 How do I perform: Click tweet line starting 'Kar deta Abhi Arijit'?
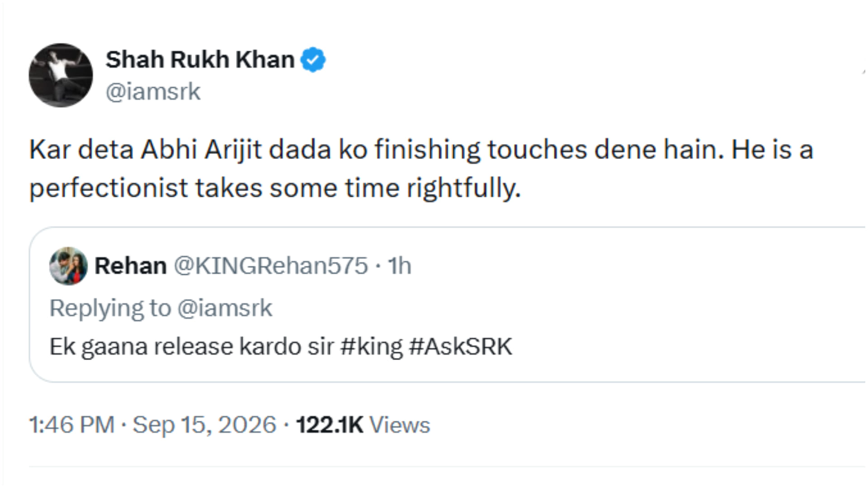pyautogui.click(x=421, y=150)
